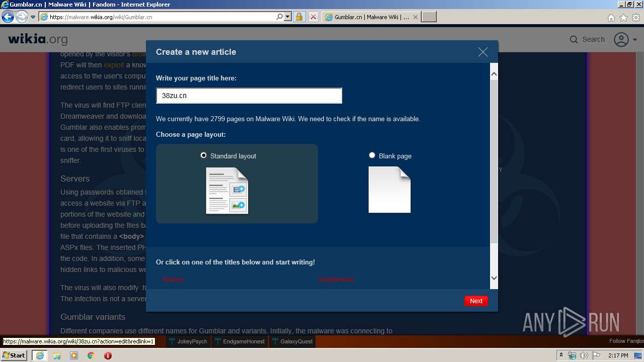
Task: Click the Windows Start button
Action: coord(14,355)
